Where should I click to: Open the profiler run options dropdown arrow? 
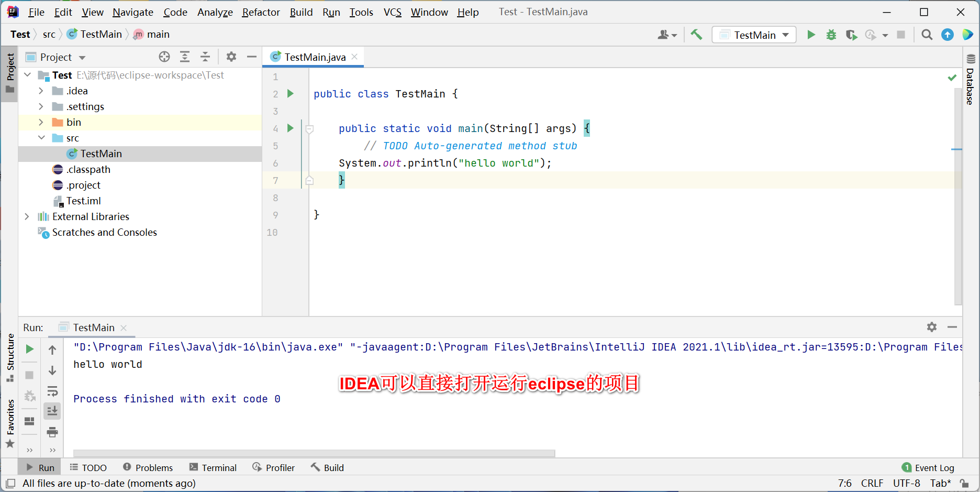[x=885, y=35]
